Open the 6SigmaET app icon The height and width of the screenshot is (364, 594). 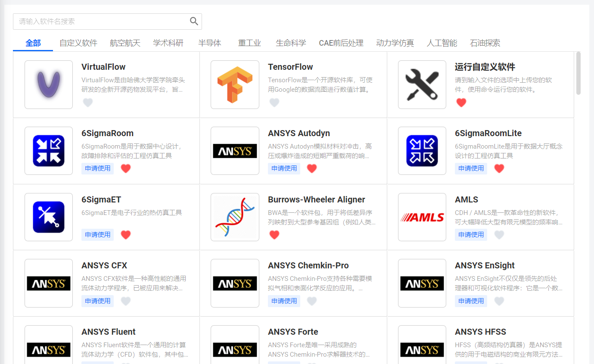click(49, 217)
